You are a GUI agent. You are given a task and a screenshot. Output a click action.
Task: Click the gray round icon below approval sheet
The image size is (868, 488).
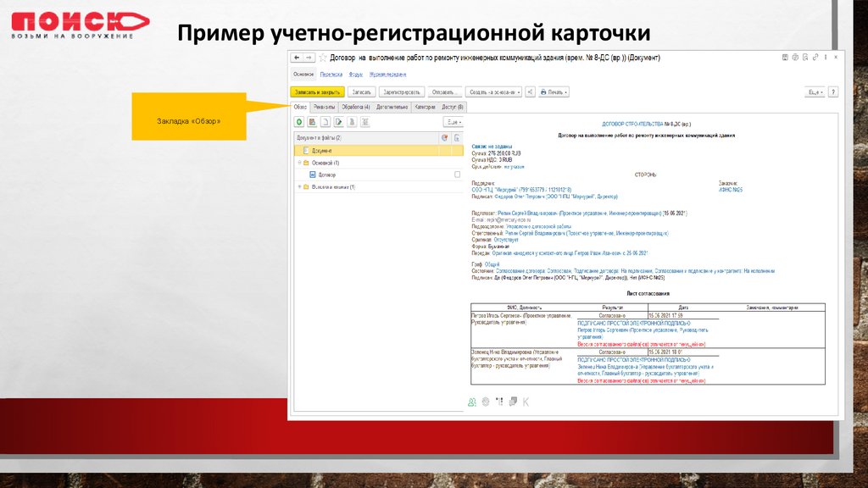(486, 402)
